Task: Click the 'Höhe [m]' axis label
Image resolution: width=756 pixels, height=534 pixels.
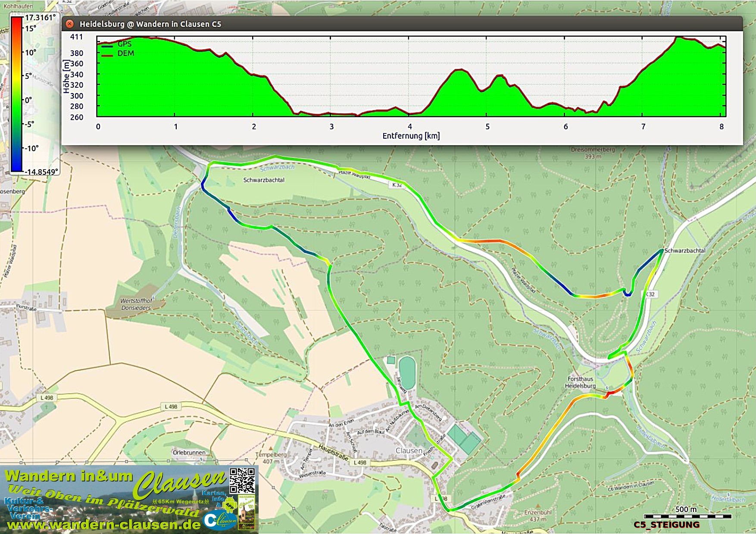Action: pyautogui.click(x=66, y=77)
